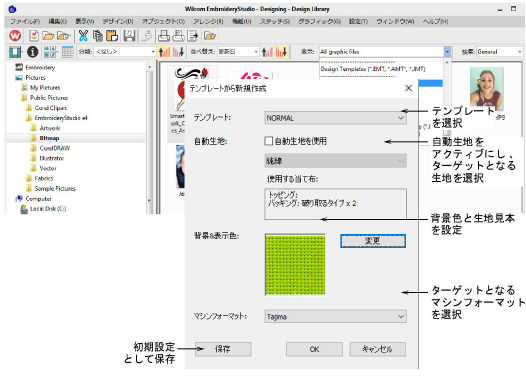Image resolution: width=526 pixels, height=391 pixels.
Task: Enable the 自動生地を使用 checkbox
Action: [x=268, y=141]
